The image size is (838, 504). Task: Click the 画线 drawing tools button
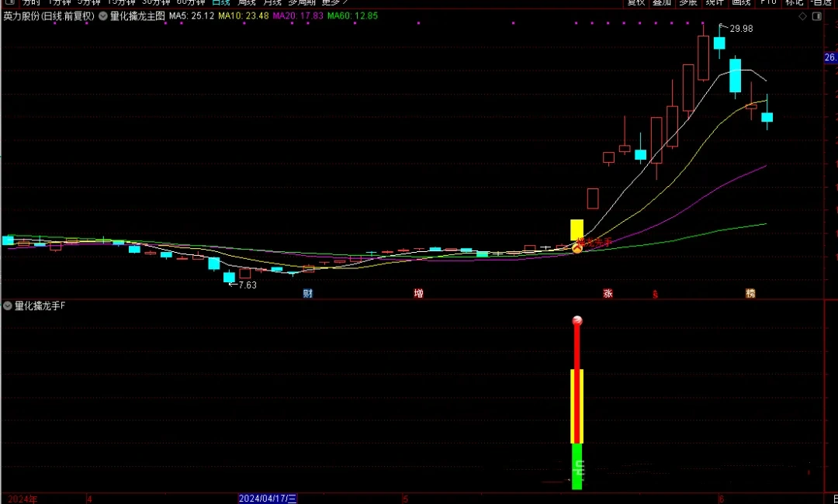click(741, 2)
